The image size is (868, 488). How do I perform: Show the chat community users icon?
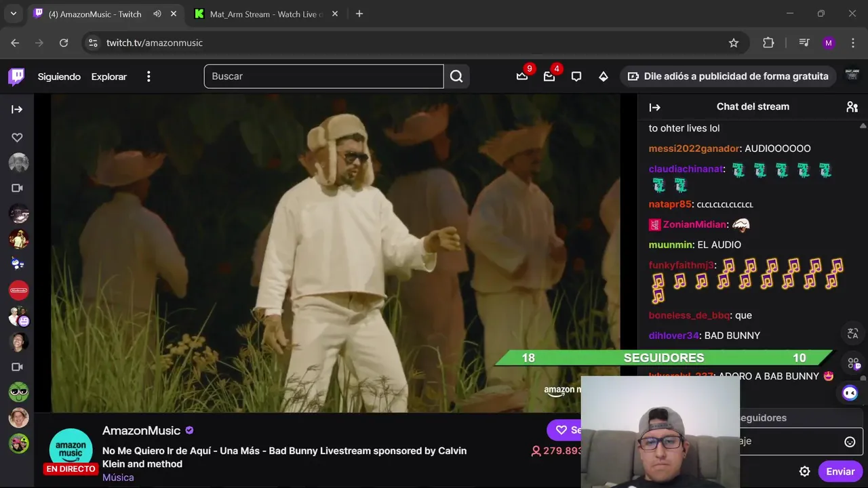852,106
